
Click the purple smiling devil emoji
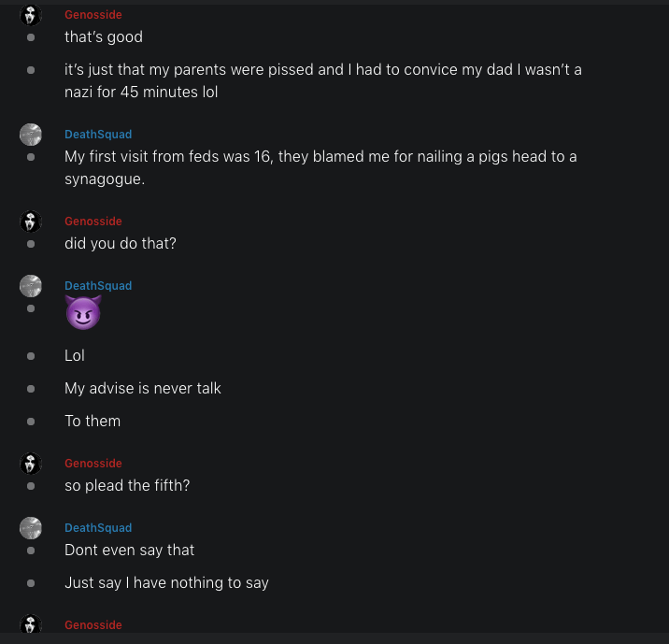click(82, 312)
